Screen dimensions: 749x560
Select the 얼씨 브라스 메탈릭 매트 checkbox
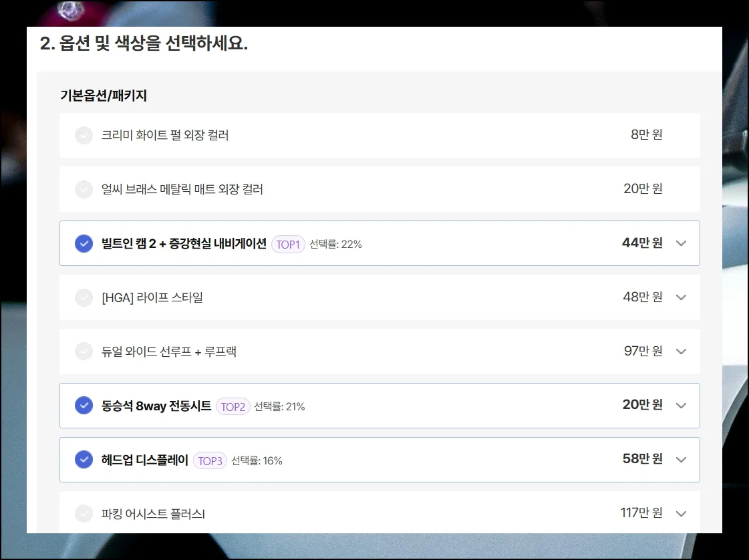(84, 190)
